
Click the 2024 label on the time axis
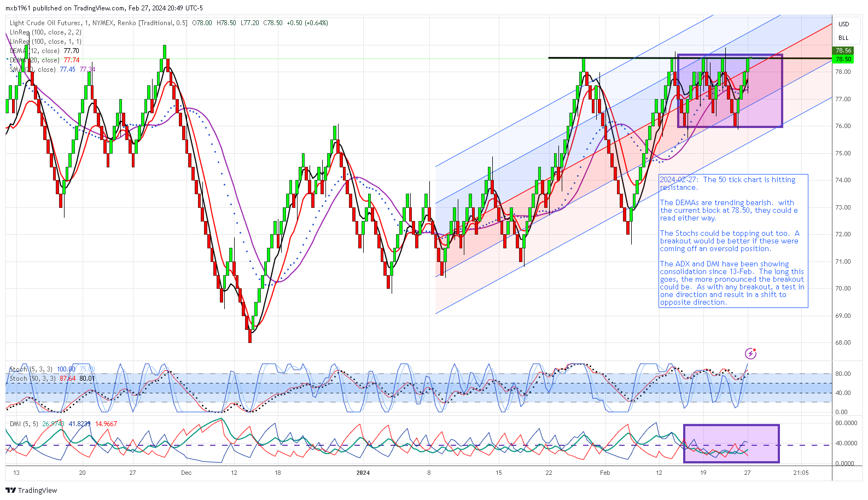(363, 473)
